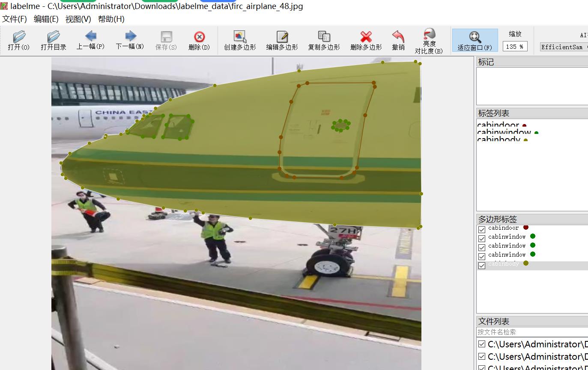Open the 文件(F) menu
This screenshot has width=588, height=370.
(15, 19)
